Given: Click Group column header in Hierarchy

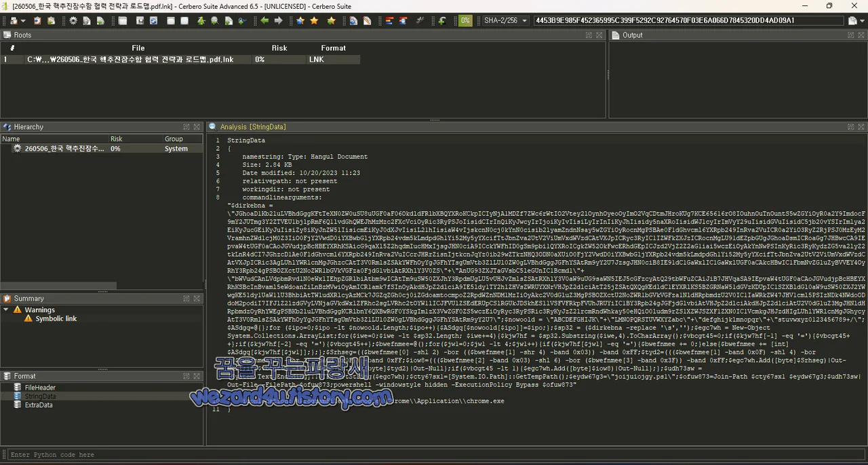Looking at the screenshot, I should [182, 138].
